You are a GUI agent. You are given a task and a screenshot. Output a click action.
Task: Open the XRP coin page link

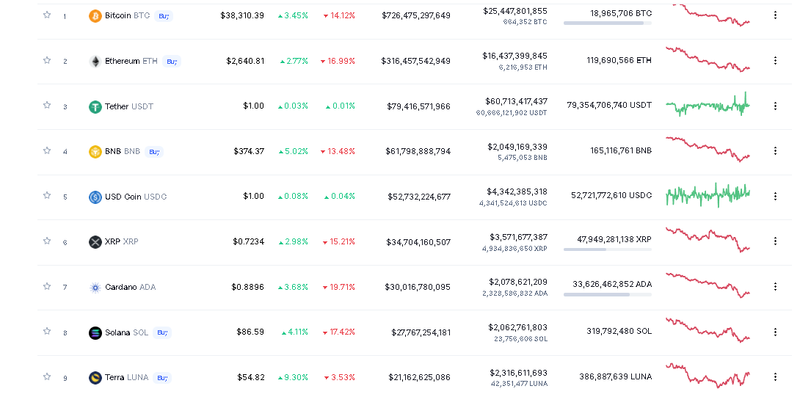tap(121, 242)
